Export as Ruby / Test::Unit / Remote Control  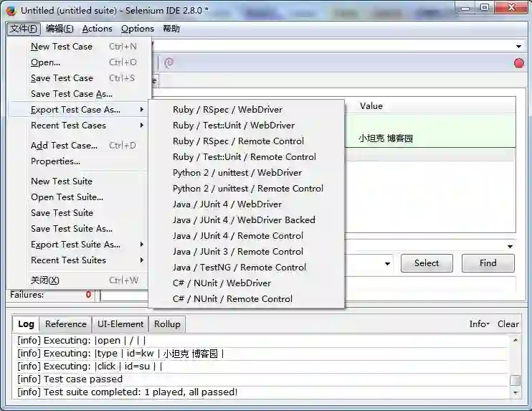point(247,157)
